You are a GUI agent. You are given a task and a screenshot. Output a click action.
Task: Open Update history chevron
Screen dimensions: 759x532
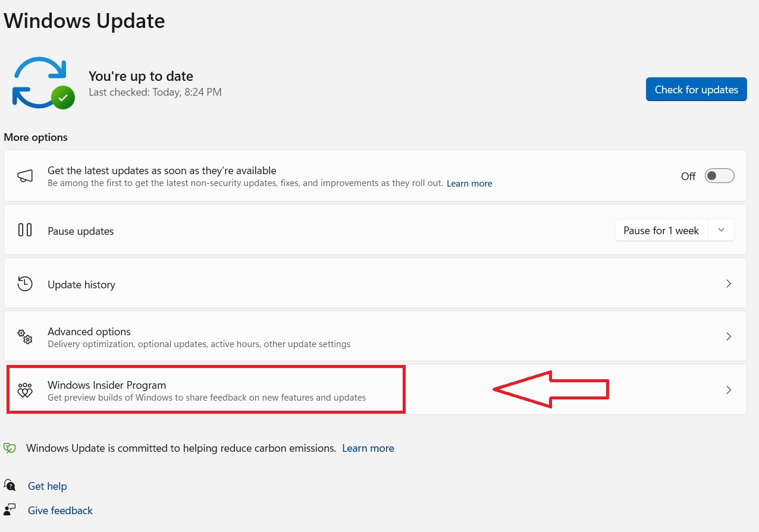(x=729, y=284)
